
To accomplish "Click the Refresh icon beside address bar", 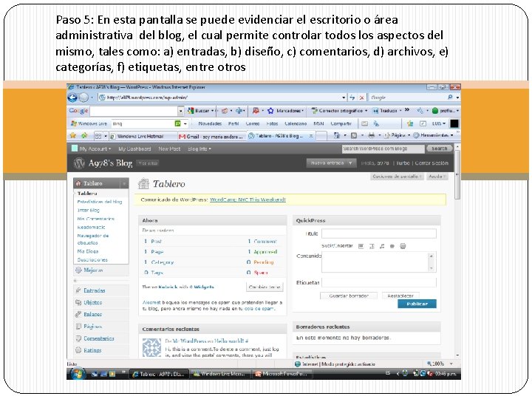I will 352,98.
